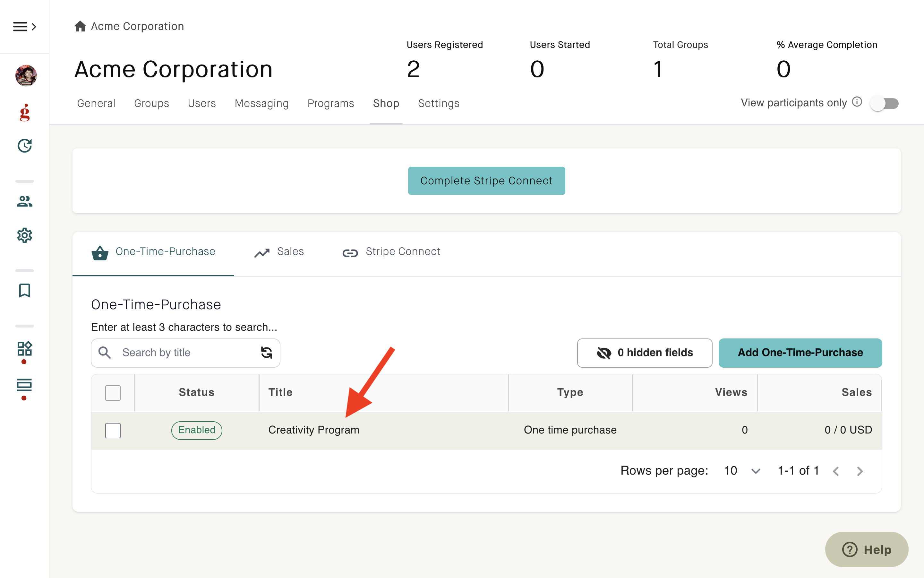
Task: Click the '0 / 0 USD' sales cell
Action: (848, 430)
